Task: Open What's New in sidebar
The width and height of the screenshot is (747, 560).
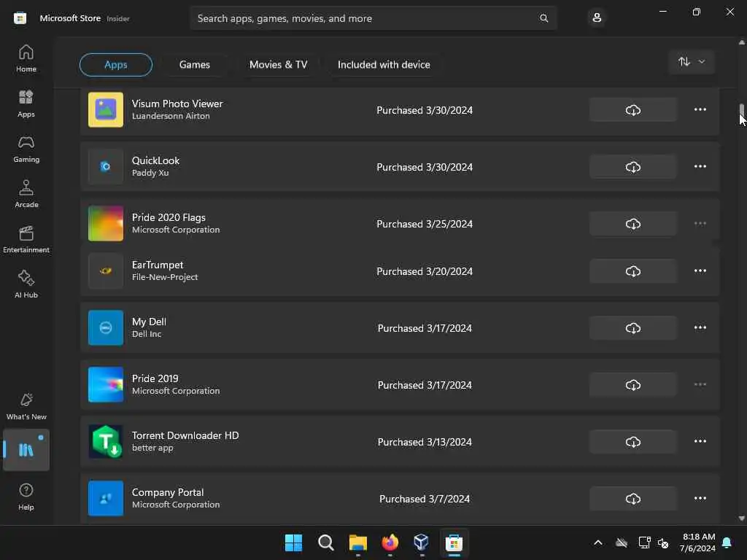Action: click(x=26, y=407)
